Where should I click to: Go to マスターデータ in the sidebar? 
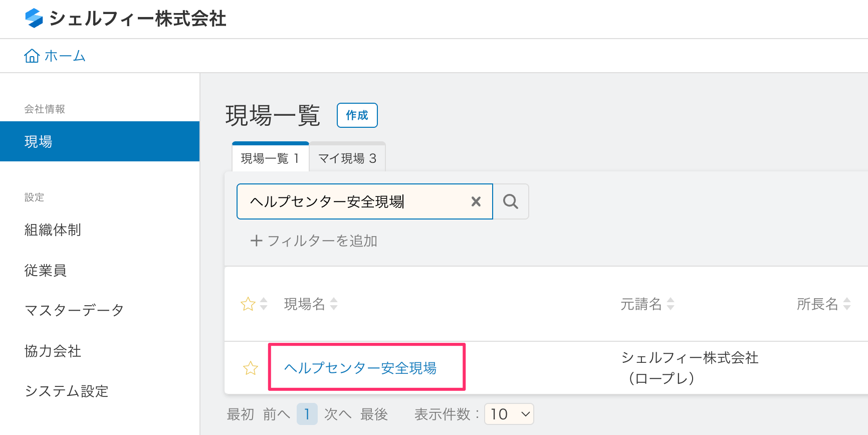pyautogui.click(x=74, y=311)
